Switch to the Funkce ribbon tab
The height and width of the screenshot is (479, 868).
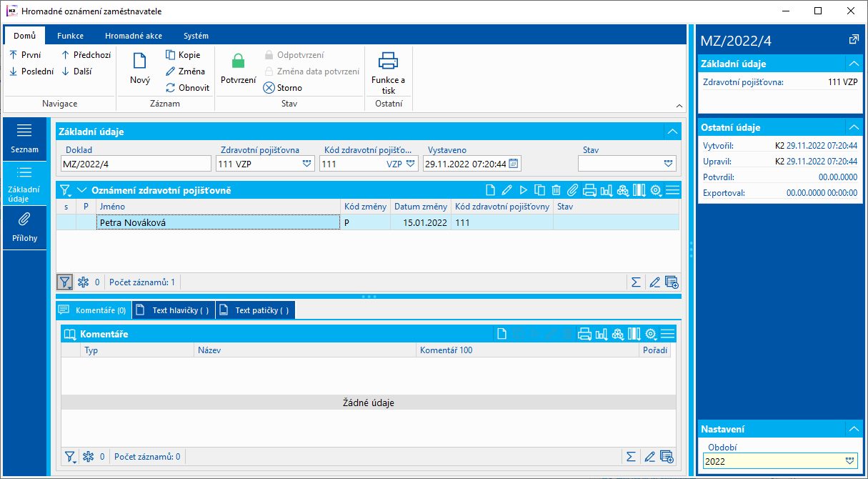pyautogui.click(x=71, y=36)
